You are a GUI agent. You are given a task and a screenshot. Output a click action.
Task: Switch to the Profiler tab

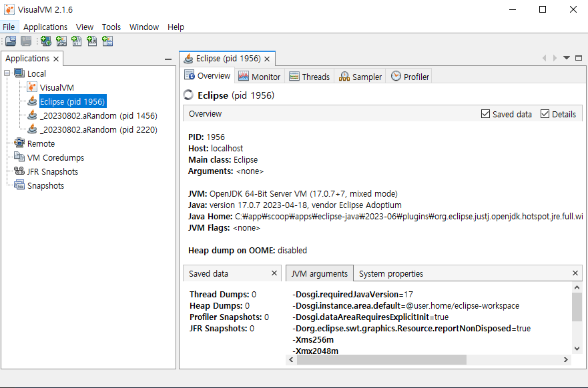410,77
